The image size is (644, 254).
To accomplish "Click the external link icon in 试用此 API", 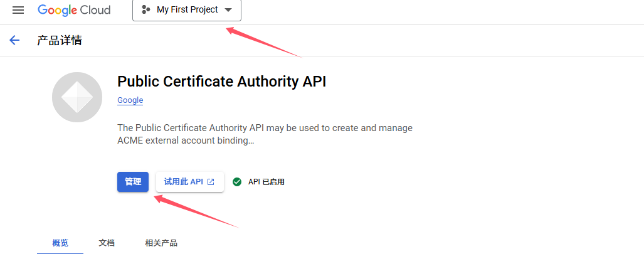I will point(211,182).
